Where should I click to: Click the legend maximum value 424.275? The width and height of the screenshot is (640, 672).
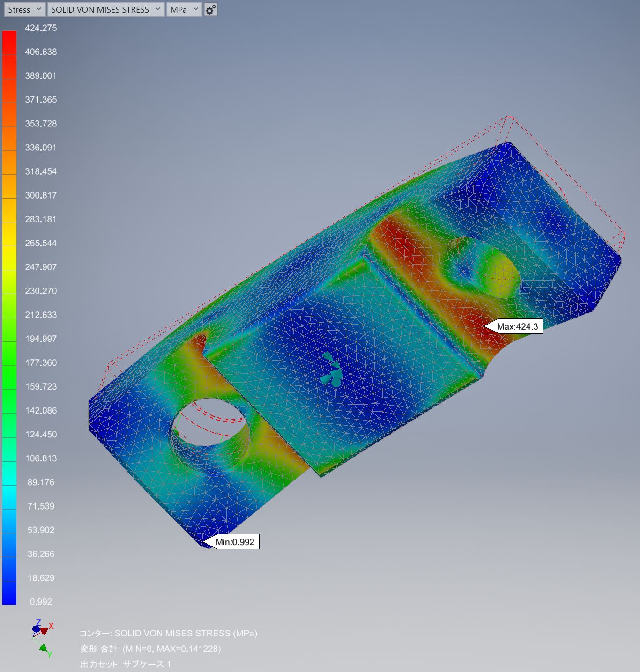(41, 28)
